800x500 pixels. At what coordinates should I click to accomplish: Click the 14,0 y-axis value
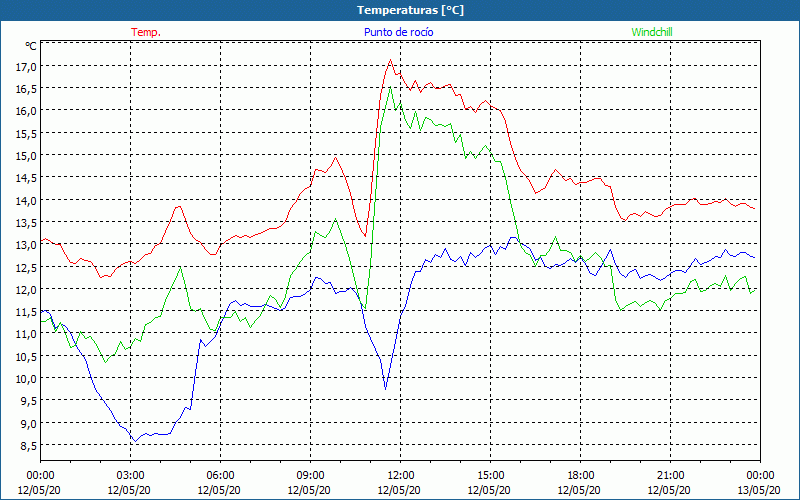pos(27,200)
